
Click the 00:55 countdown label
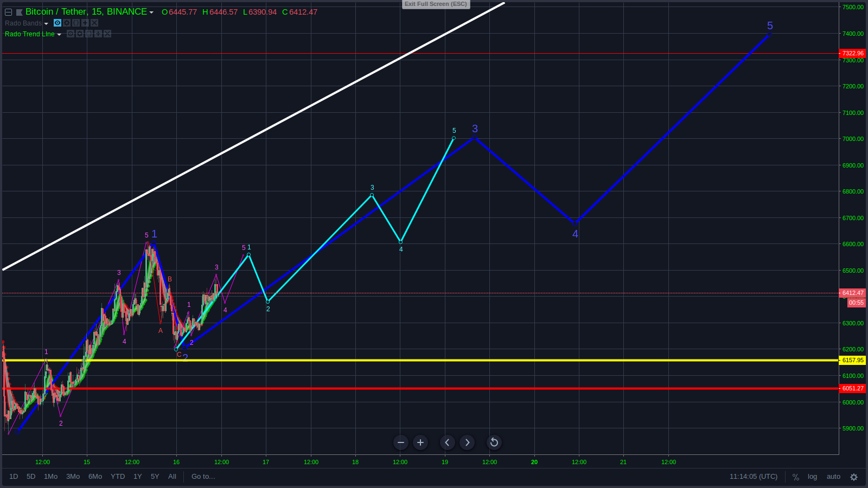[x=857, y=303]
